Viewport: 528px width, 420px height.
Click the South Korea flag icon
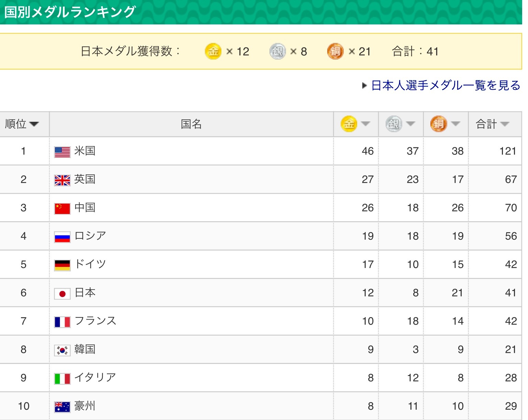pyautogui.click(x=62, y=351)
